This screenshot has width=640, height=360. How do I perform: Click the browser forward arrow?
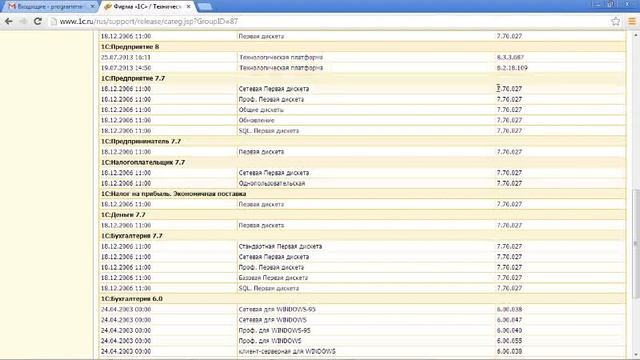(23, 21)
